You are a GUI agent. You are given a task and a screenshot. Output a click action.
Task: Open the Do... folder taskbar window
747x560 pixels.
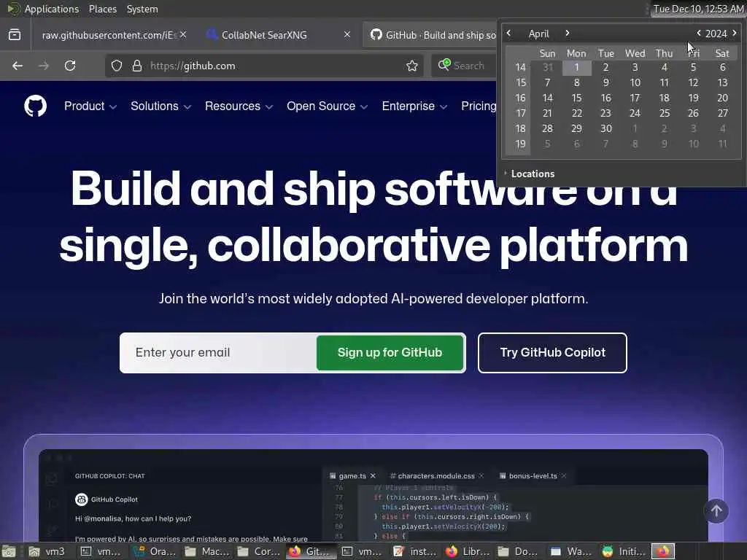pyautogui.click(x=519, y=551)
